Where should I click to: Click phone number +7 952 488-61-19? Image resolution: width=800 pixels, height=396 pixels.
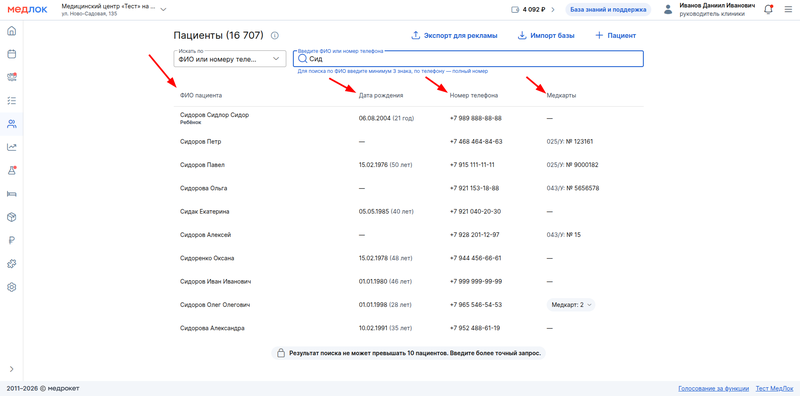click(x=474, y=328)
